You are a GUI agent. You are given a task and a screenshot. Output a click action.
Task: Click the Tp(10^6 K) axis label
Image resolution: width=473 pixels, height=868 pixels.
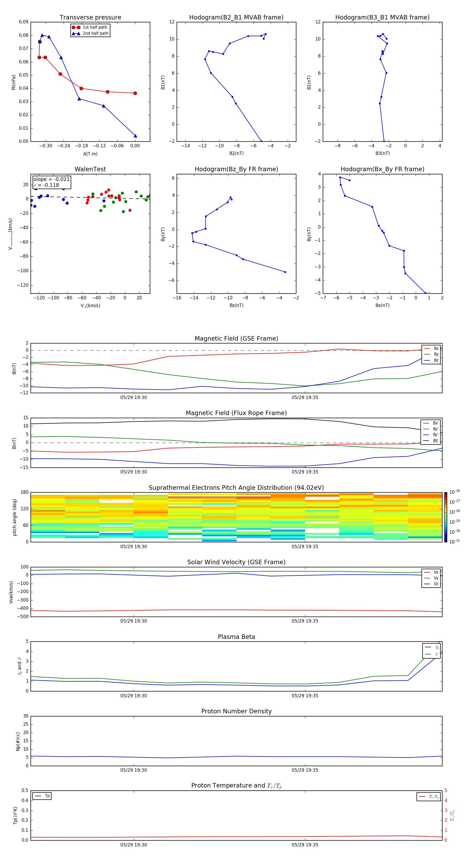click(15, 815)
